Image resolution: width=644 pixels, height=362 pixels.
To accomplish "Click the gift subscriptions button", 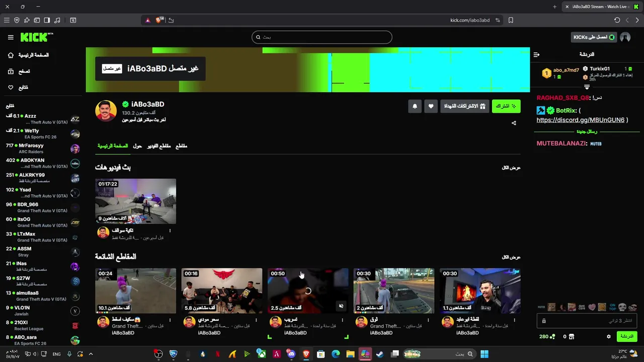I will (x=464, y=106).
